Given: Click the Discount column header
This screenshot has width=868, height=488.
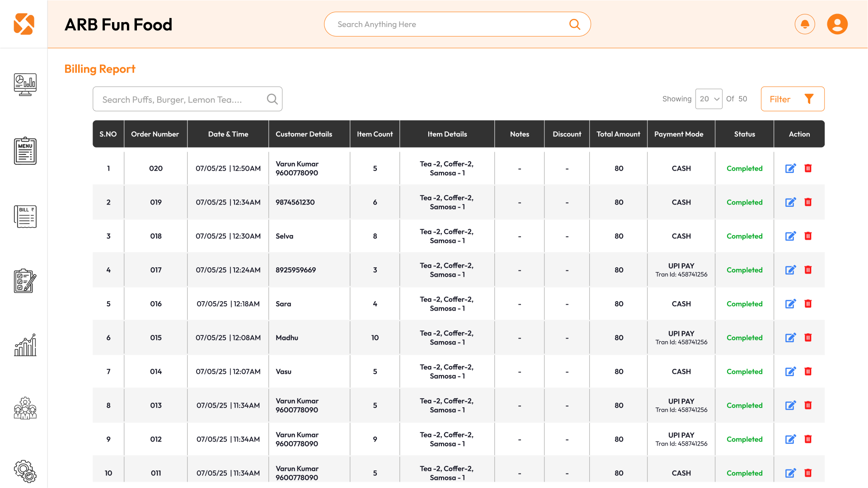Looking at the screenshot, I should click(567, 134).
